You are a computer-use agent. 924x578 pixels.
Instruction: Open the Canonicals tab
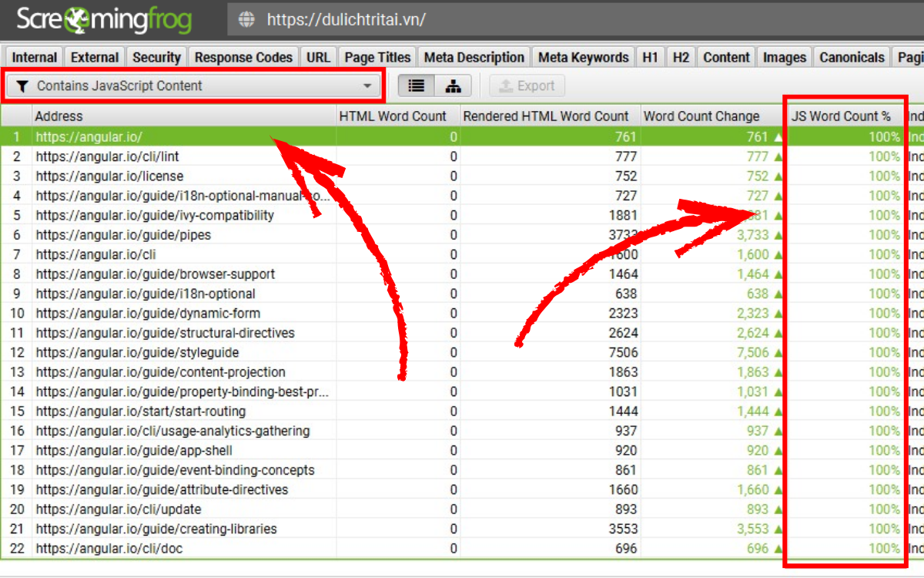coord(852,57)
